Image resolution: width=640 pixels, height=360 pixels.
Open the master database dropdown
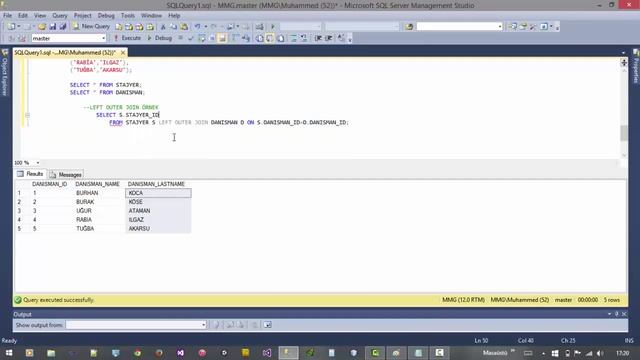pyautogui.click(x=103, y=38)
